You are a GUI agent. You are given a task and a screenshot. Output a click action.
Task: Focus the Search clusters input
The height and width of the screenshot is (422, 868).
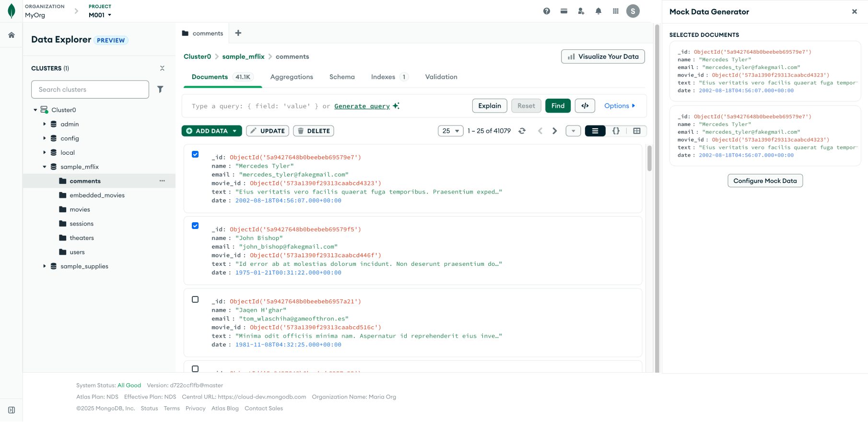(90, 90)
